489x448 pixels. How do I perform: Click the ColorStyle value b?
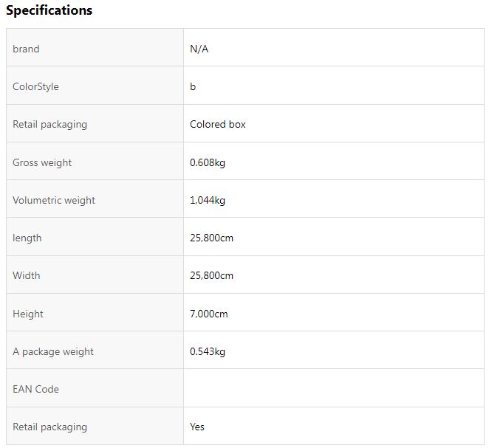pyautogui.click(x=193, y=86)
